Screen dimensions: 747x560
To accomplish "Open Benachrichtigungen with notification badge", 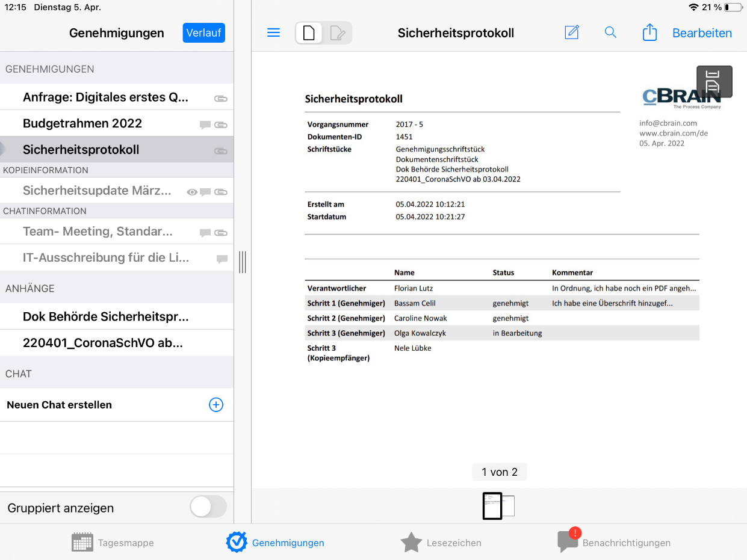I will (614, 543).
